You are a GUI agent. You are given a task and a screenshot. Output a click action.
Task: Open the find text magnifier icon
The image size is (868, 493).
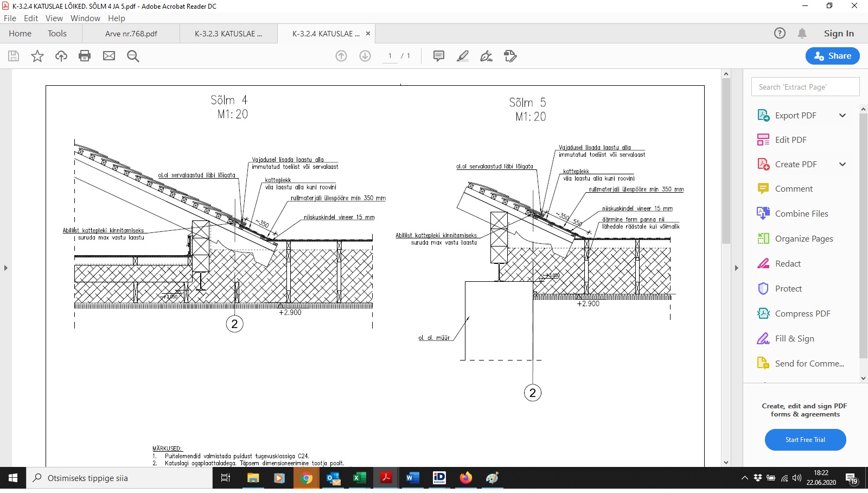click(x=133, y=56)
